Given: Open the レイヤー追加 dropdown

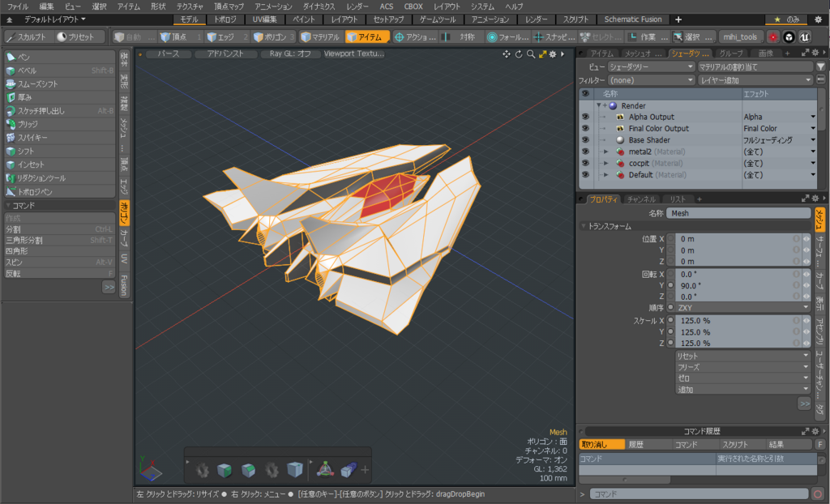Looking at the screenshot, I should pyautogui.click(x=755, y=80).
